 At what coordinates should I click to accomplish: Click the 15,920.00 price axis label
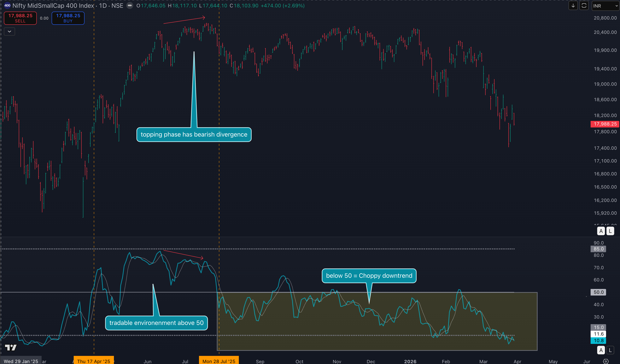click(x=605, y=213)
